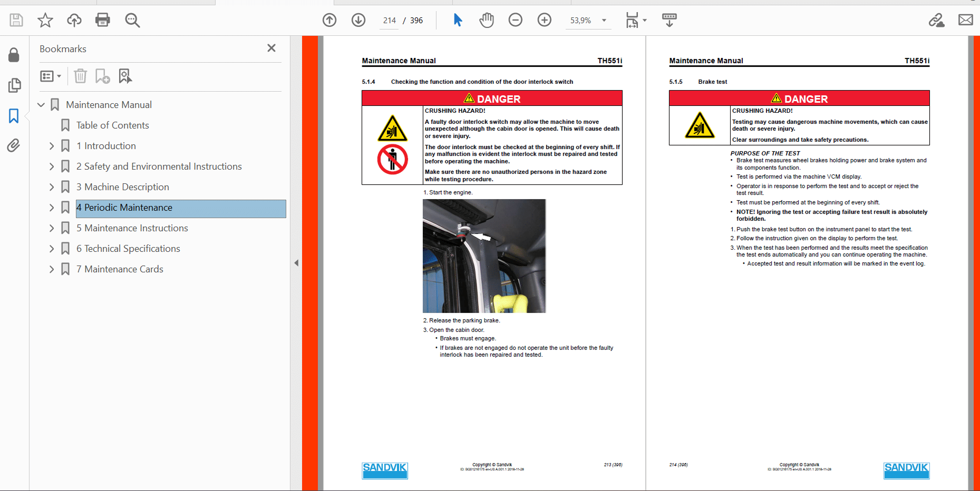The width and height of the screenshot is (980, 491).
Task: Click the 'PURPOSE OF THE TEST' heading
Action: point(765,153)
